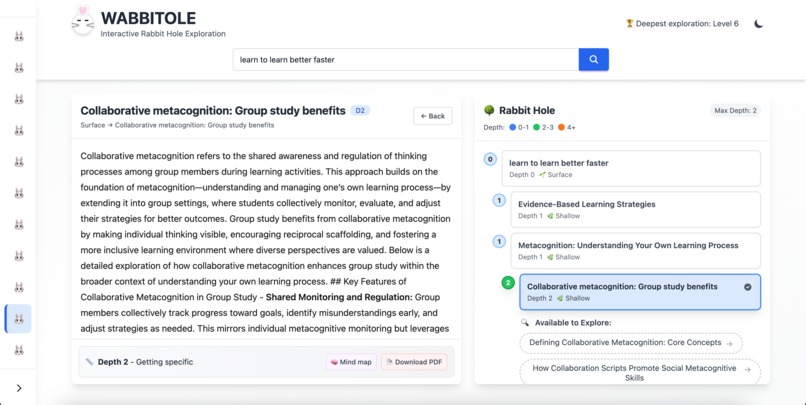Toggle dark mode with the moon icon
The width and height of the screenshot is (806, 405).
[x=758, y=24]
